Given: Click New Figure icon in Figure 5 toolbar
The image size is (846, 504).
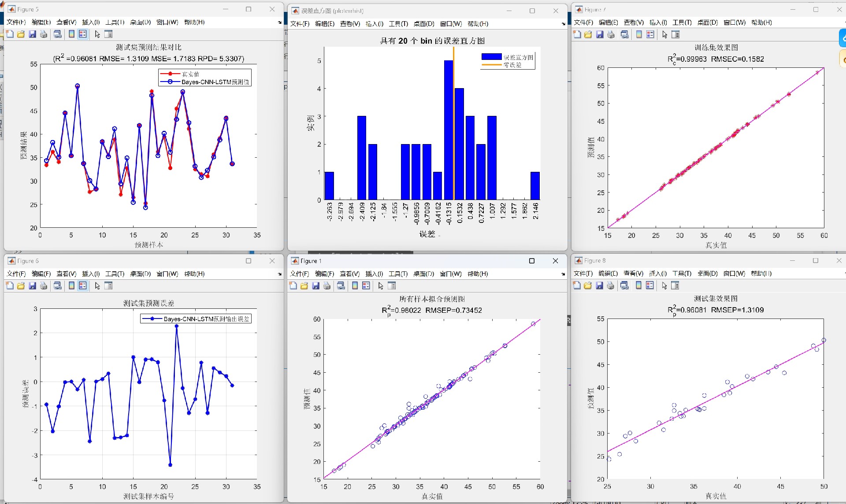Looking at the screenshot, I should [x=10, y=34].
